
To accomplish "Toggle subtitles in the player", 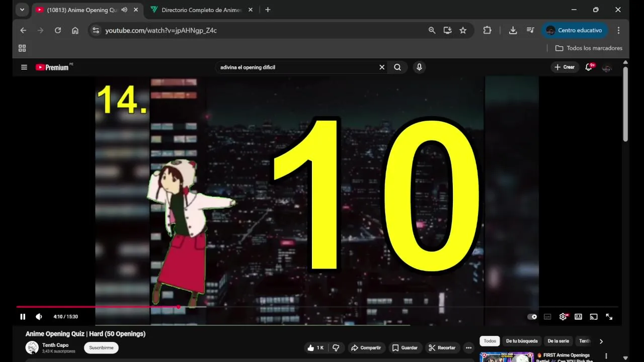I will pyautogui.click(x=547, y=317).
